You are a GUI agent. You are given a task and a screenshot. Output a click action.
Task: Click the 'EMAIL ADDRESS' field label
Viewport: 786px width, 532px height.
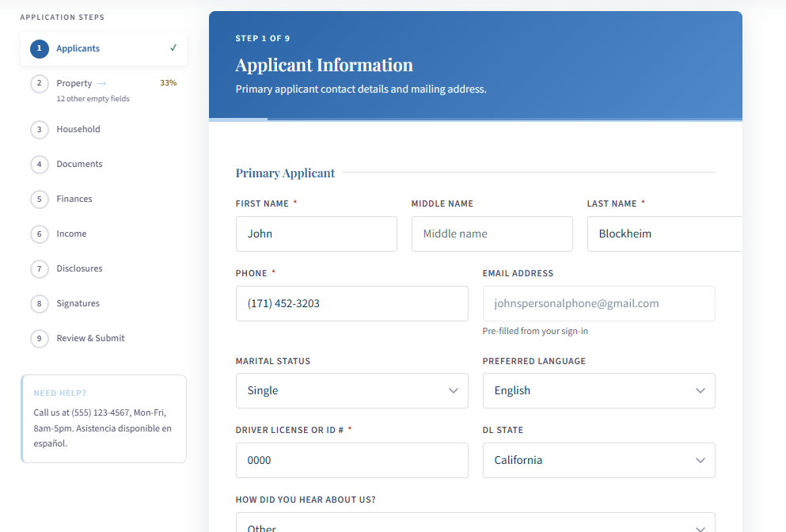tap(518, 273)
